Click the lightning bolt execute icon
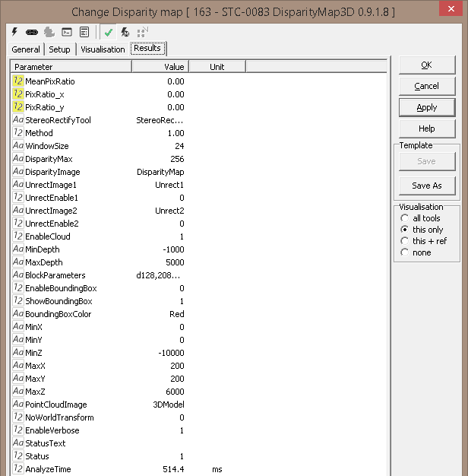The height and width of the screenshot is (476, 468). 15,32
